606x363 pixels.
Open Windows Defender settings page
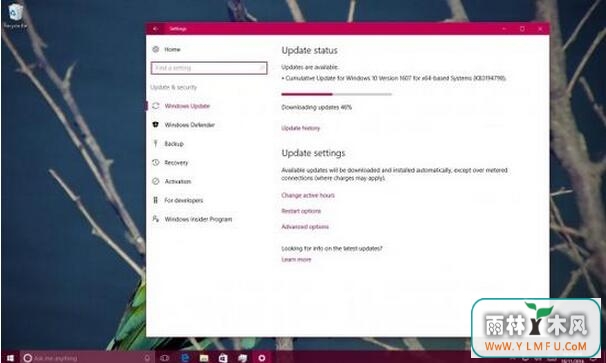pyautogui.click(x=189, y=125)
